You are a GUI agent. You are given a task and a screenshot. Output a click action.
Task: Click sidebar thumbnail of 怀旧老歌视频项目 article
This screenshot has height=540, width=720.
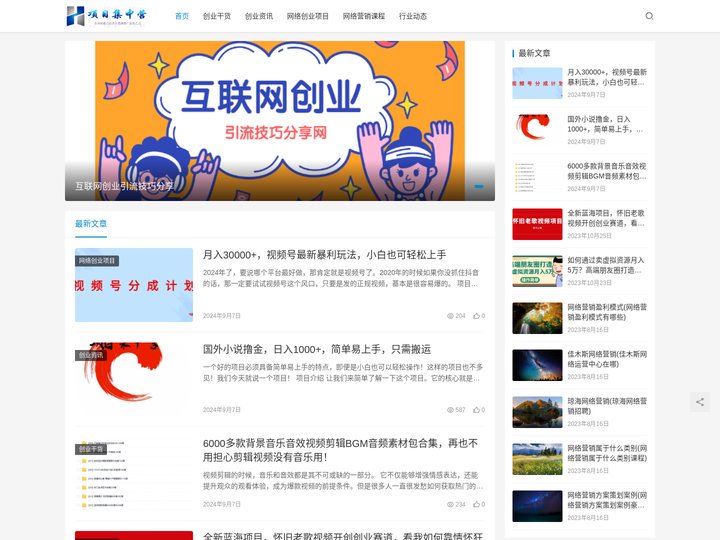tap(537, 224)
